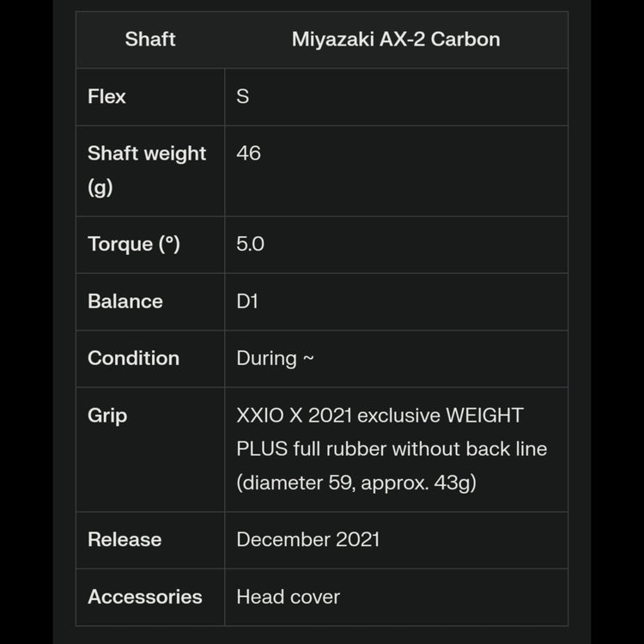Click the 'PLUS full rubber without back line' text
The height and width of the screenshot is (644, 644).
click(392, 449)
